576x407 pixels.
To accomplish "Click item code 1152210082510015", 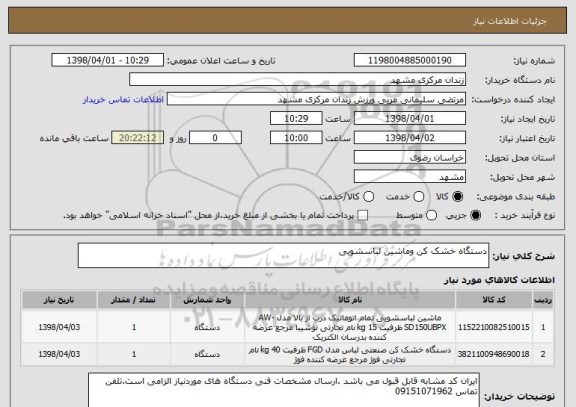I will (494, 327).
